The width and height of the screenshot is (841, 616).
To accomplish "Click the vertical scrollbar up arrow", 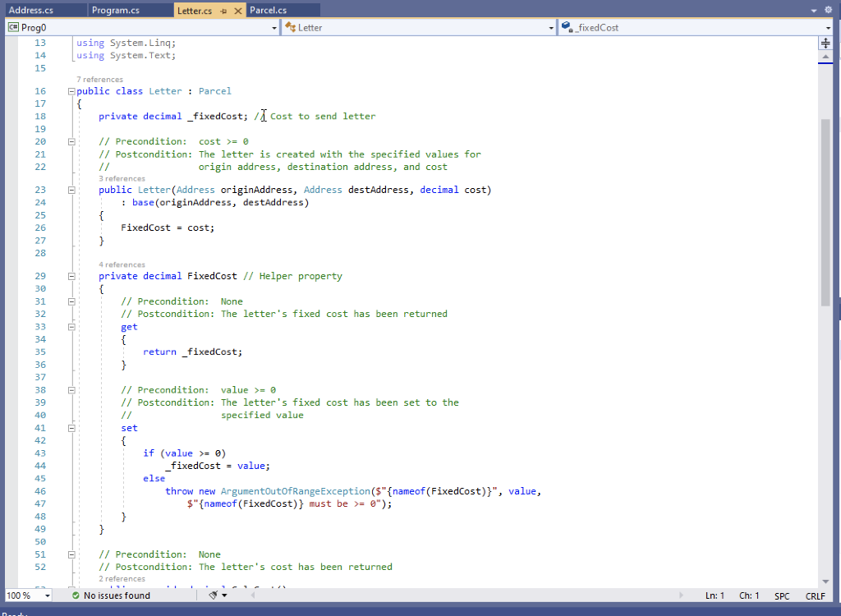I will click(x=825, y=57).
